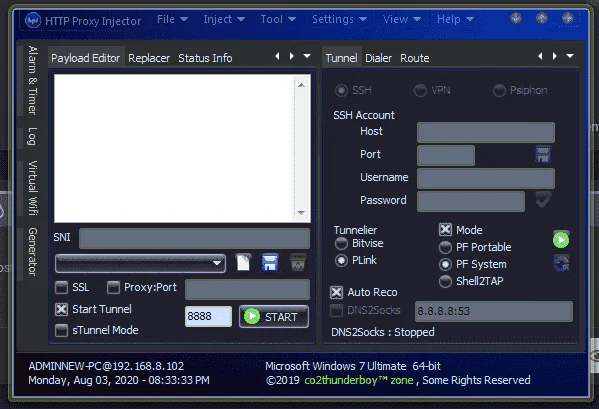Image resolution: width=599 pixels, height=409 pixels.
Task: Open the Inject menu dropdown
Action: tap(224, 19)
